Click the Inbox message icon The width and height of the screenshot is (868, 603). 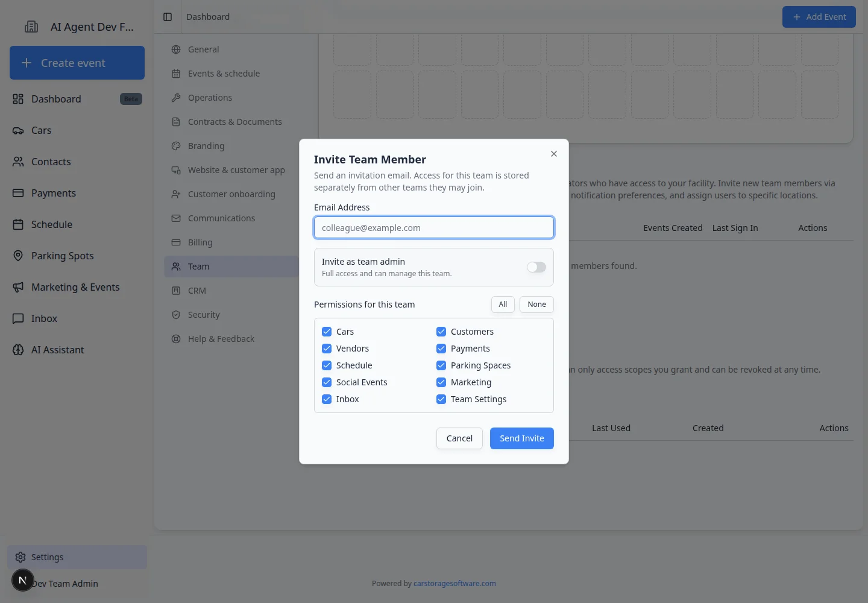coord(18,318)
